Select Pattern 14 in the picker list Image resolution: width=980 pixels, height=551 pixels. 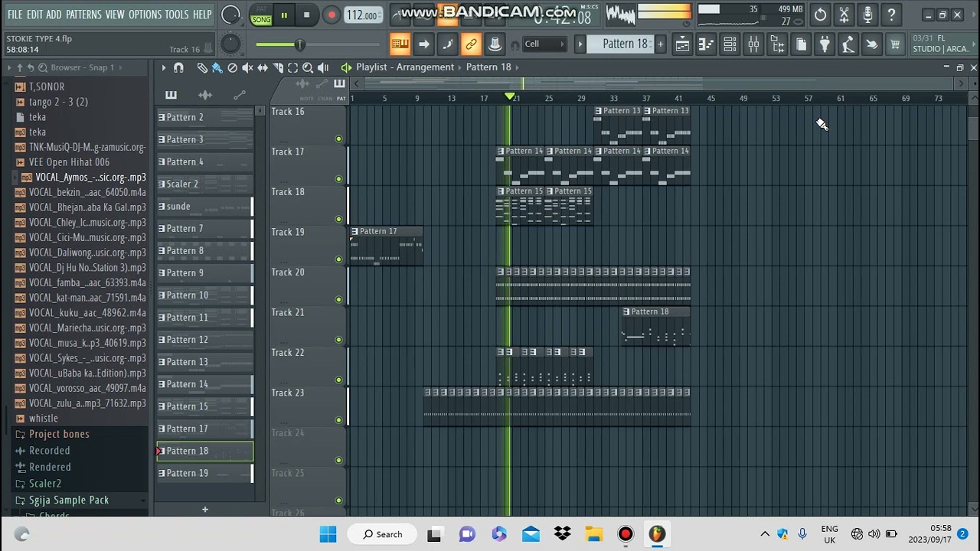pos(204,384)
